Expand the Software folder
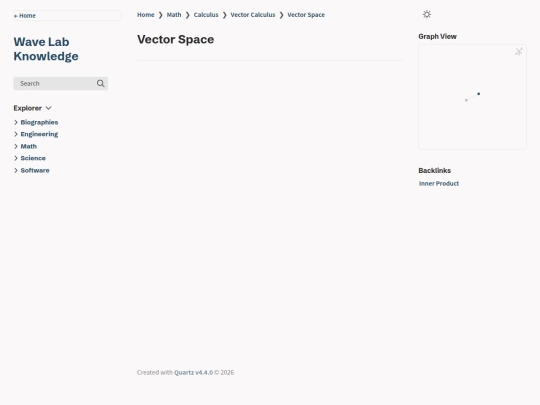This screenshot has width=540, height=405. coord(35,170)
